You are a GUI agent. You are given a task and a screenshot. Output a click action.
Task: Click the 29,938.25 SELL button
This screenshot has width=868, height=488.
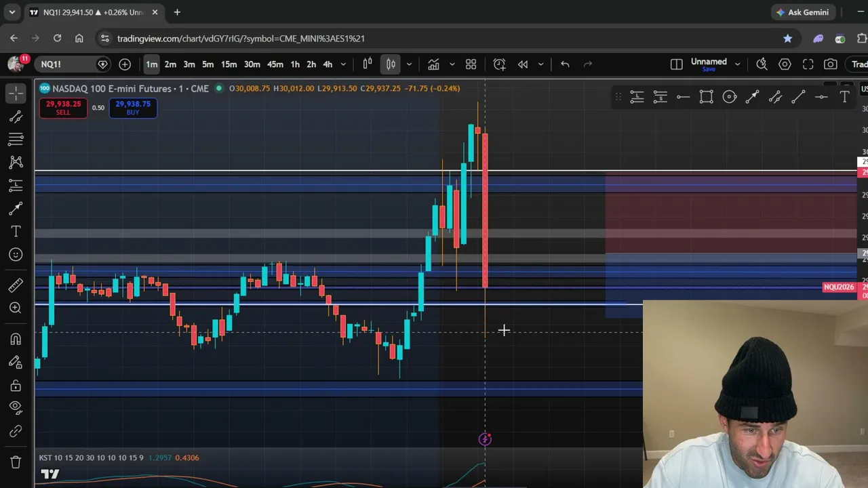(63, 108)
